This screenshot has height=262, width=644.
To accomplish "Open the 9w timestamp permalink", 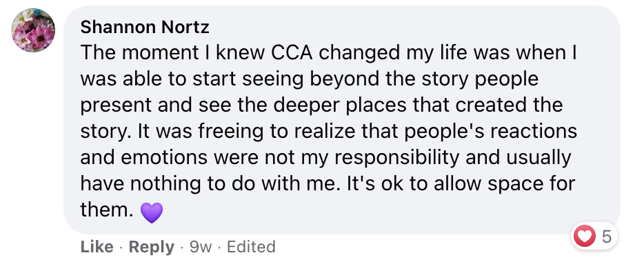I will [201, 247].
